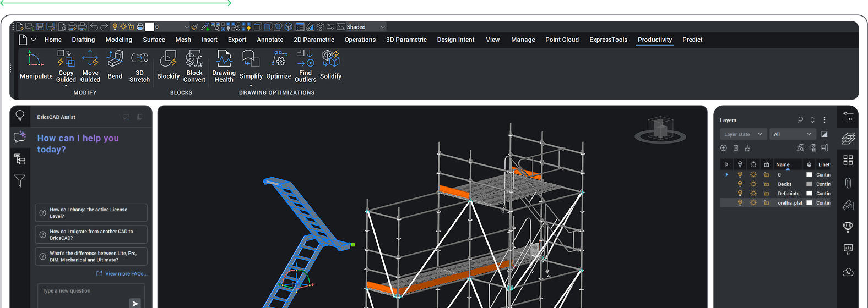
Task: Activate the Move Guided tool
Action: click(90, 66)
